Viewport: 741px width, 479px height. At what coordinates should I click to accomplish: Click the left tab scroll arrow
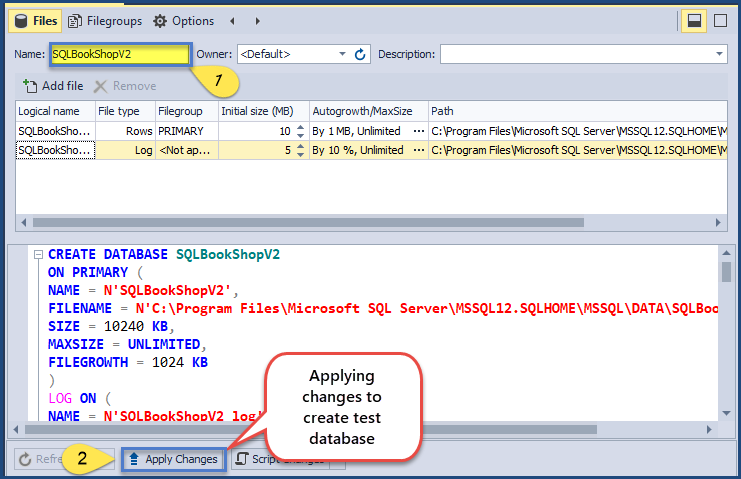[x=232, y=21]
